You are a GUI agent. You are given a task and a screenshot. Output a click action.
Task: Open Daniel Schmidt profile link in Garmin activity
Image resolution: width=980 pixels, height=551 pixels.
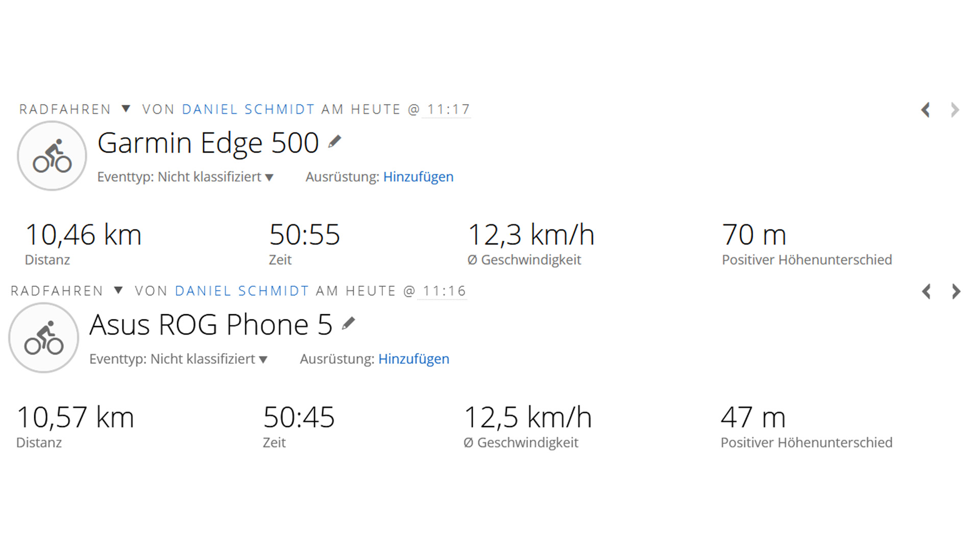click(248, 109)
